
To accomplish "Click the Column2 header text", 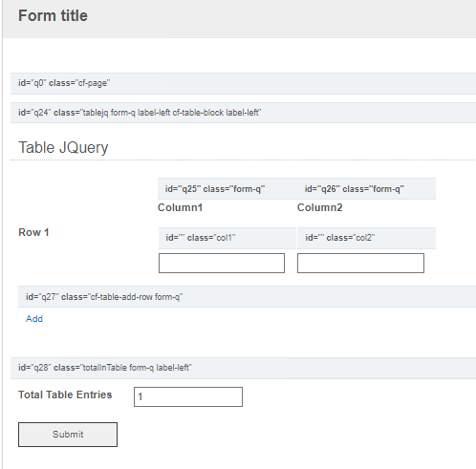I will (x=319, y=207).
